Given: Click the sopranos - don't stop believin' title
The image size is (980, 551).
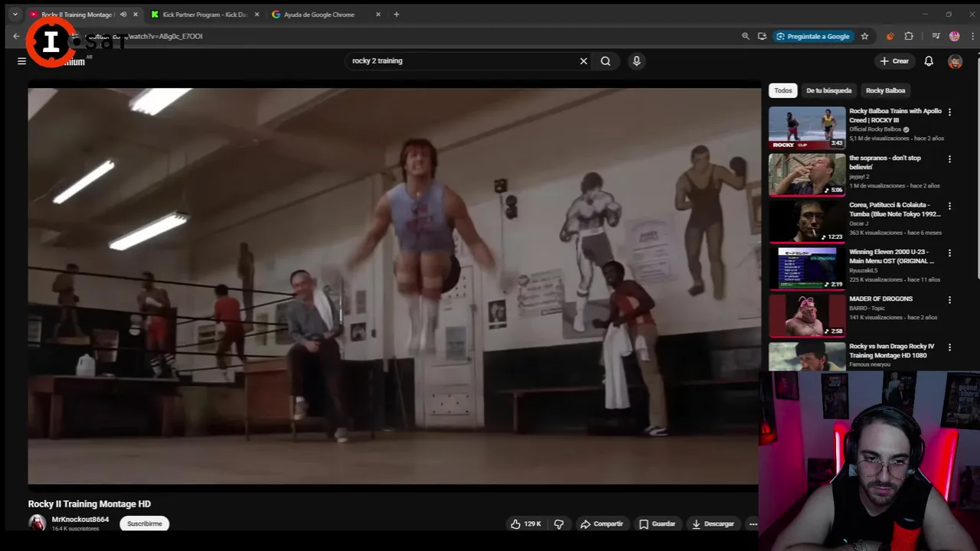Looking at the screenshot, I should click(x=885, y=162).
